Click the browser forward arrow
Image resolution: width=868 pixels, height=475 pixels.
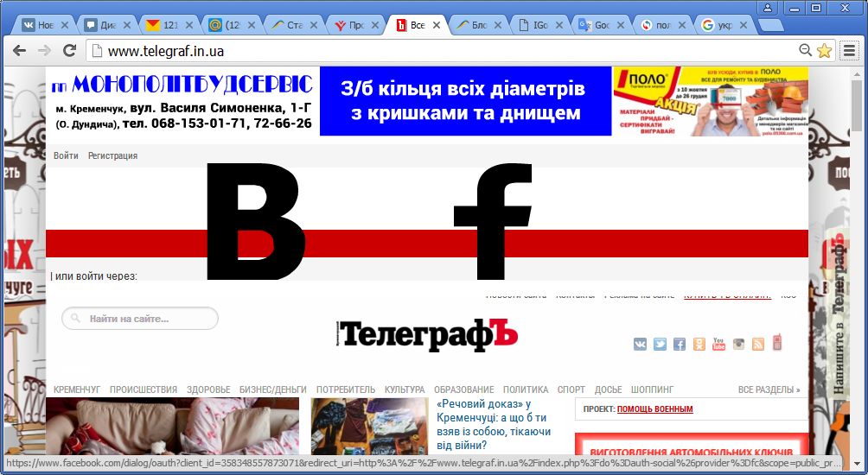[x=44, y=51]
